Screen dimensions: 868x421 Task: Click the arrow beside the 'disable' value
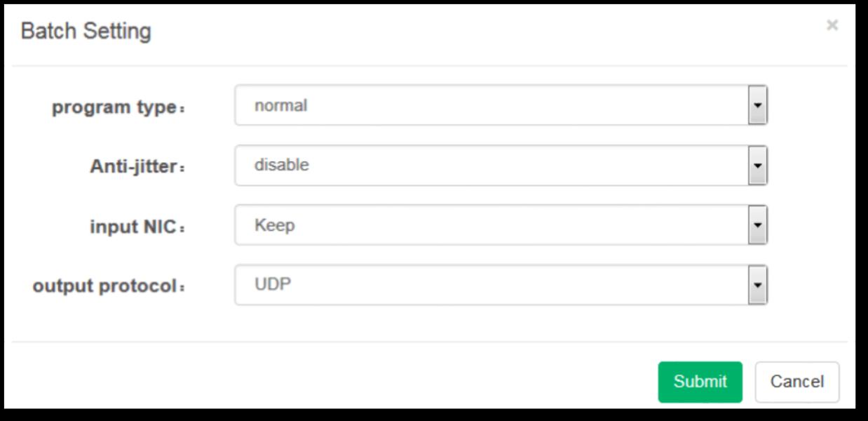(757, 166)
